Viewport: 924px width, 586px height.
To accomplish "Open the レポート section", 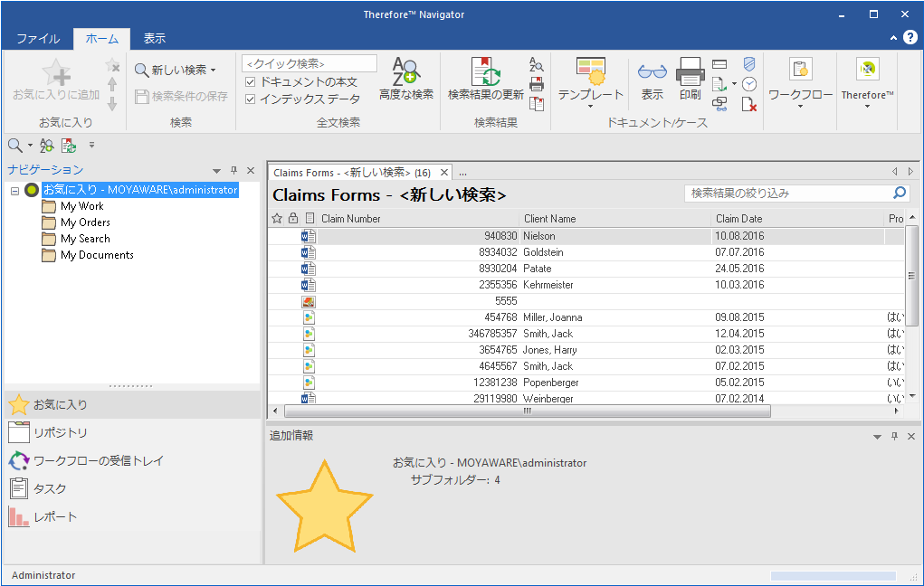I will coord(133,516).
